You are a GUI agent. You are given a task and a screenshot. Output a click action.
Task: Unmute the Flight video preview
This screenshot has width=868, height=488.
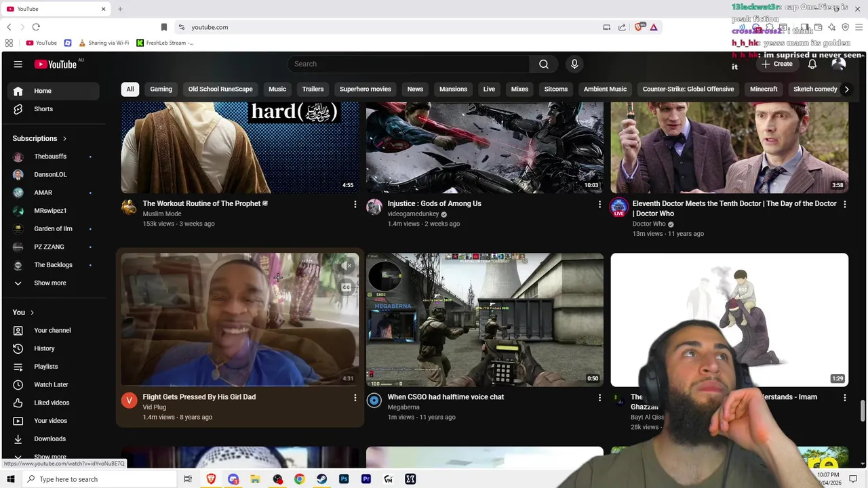347,266
